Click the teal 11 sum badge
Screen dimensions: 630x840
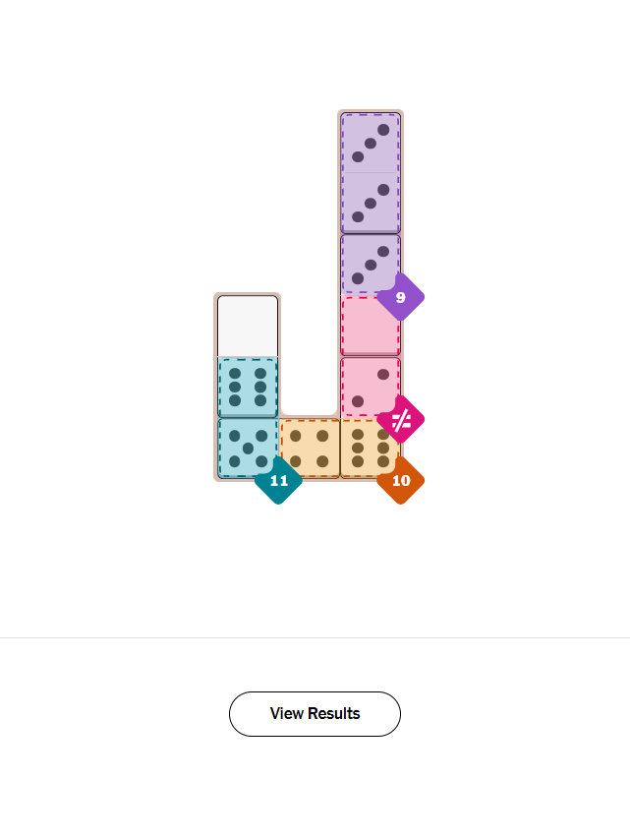pos(279,480)
